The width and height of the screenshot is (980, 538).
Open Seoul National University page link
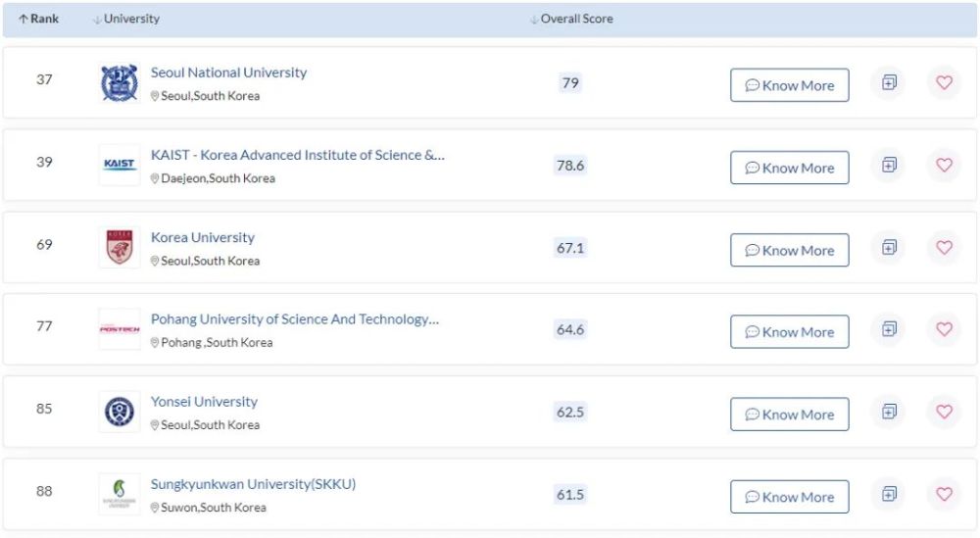(x=228, y=73)
